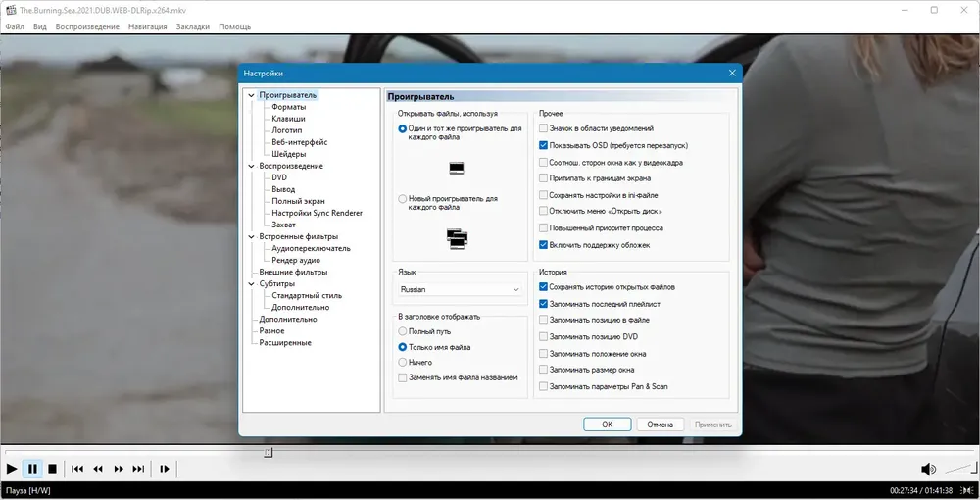This screenshot has height=500, width=980.
Task: Skip to the previous file icon
Action: [x=77, y=468]
